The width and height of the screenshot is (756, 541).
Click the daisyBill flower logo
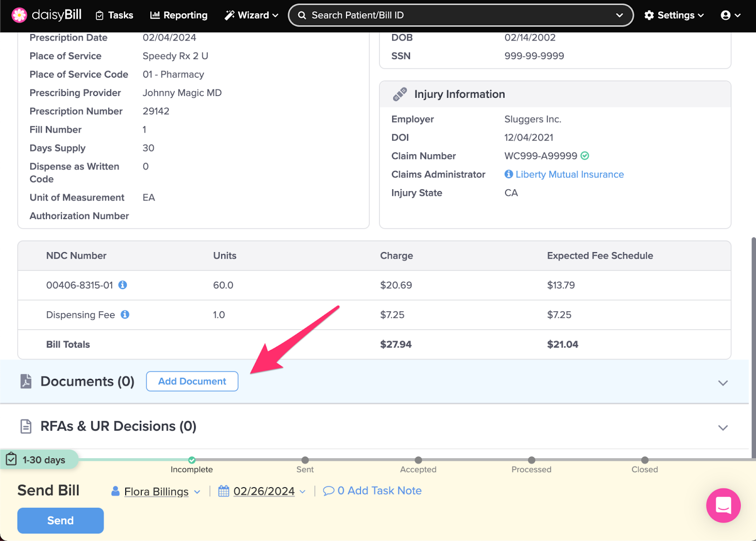(19, 15)
